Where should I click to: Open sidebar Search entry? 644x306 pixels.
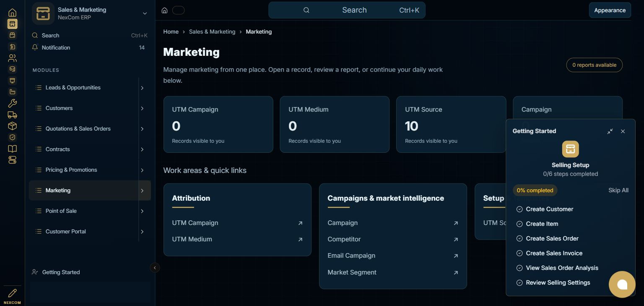pyautogui.click(x=90, y=36)
